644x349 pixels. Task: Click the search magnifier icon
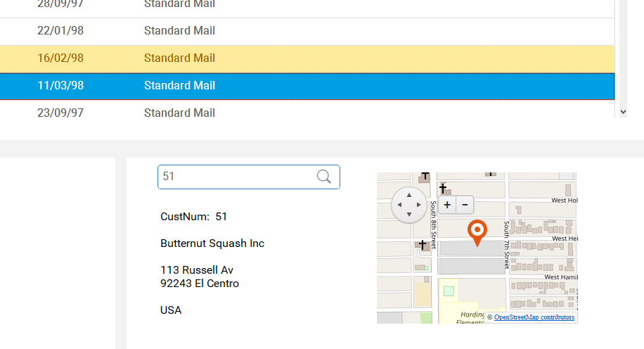323,177
